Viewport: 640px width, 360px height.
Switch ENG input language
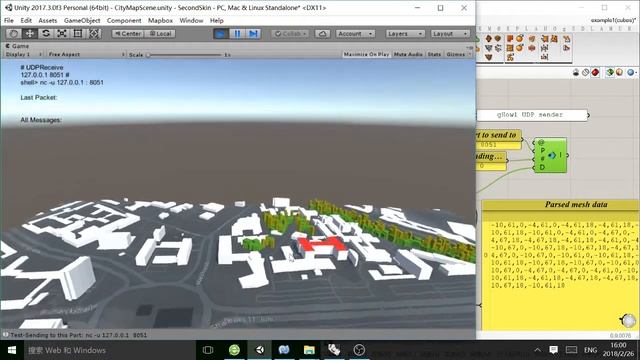590,350
